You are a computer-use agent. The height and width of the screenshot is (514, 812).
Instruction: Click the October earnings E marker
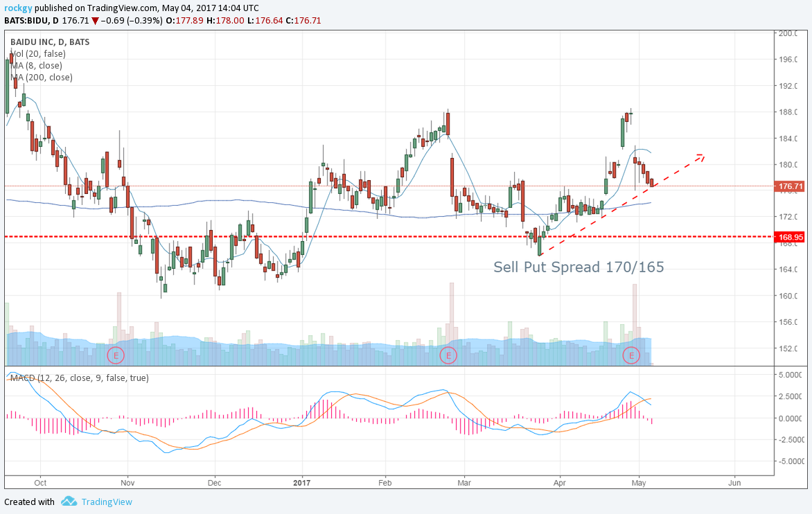[x=116, y=355]
